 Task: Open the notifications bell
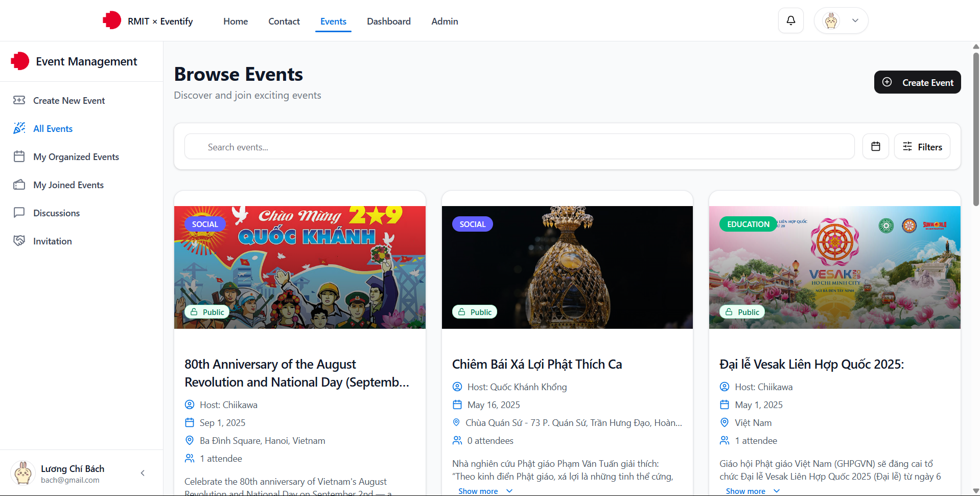point(790,20)
